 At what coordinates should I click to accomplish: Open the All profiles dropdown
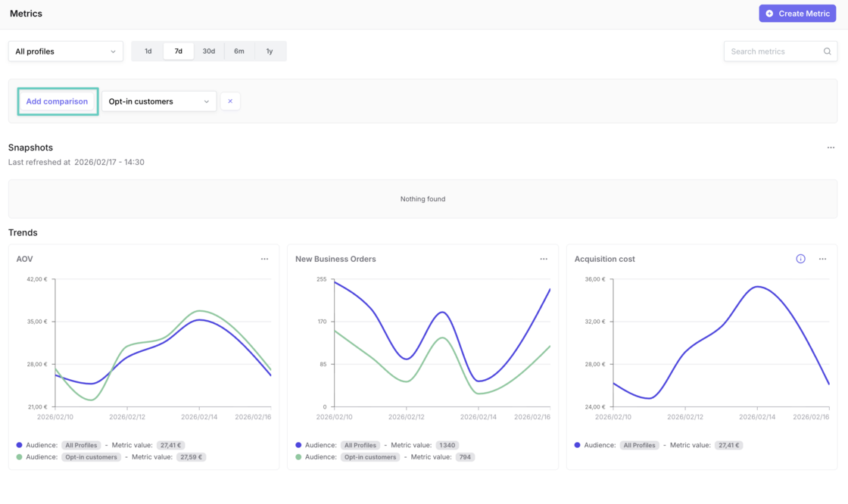click(66, 51)
